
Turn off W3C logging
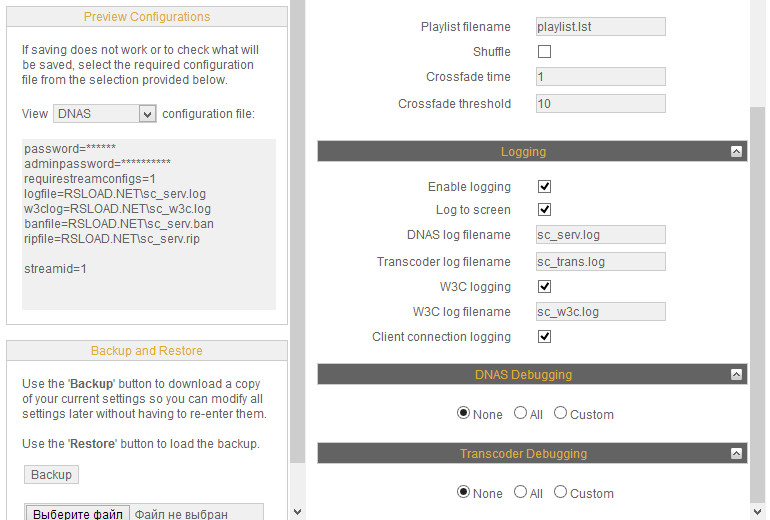pos(544,287)
